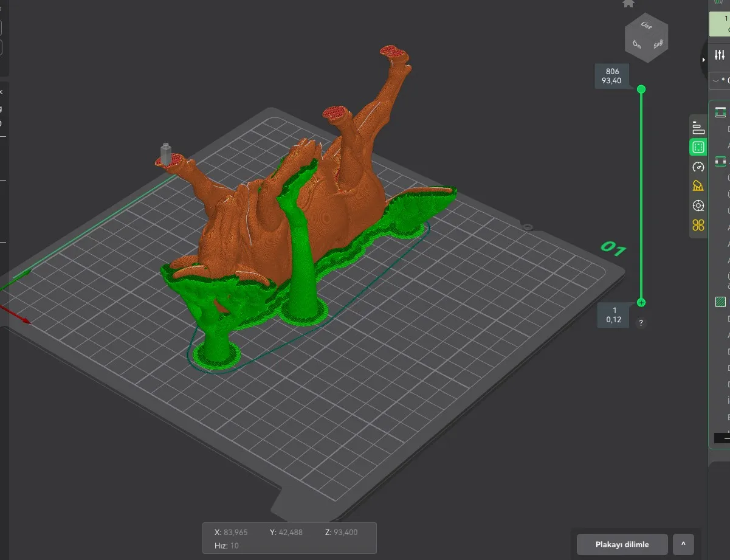Click the Z: 93,400 coordinate readout
Screen dimensions: 730x560
coord(341,532)
